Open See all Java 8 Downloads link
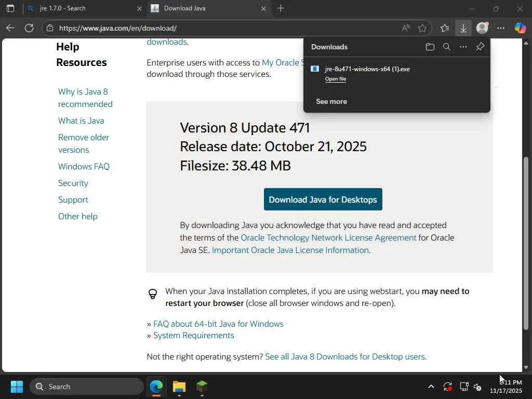The image size is (532, 399). [x=345, y=356]
